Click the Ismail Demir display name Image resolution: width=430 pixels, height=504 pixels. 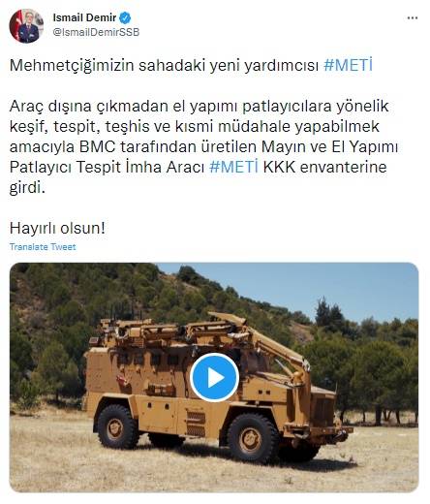coord(84,17)
